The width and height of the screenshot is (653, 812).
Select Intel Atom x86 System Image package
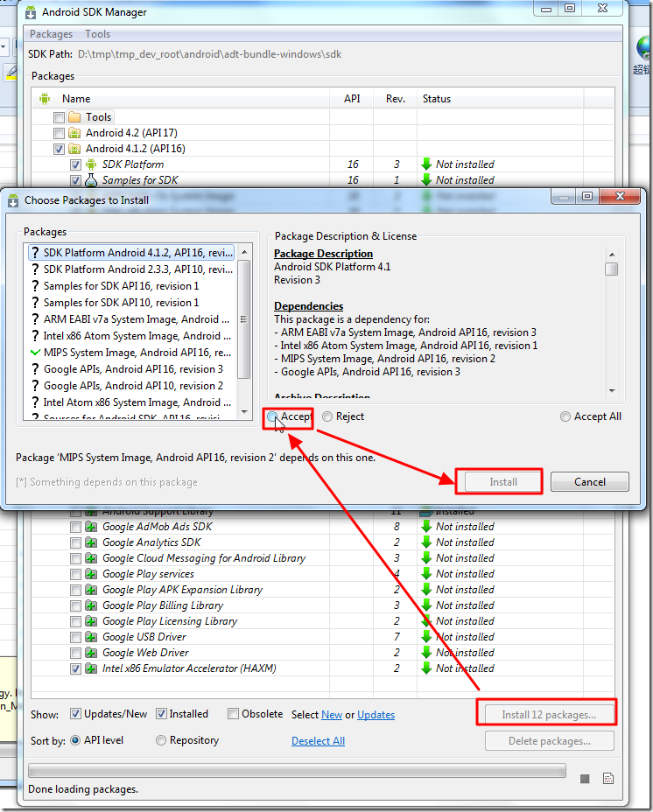pyautogui.click(x=131, y=402)
